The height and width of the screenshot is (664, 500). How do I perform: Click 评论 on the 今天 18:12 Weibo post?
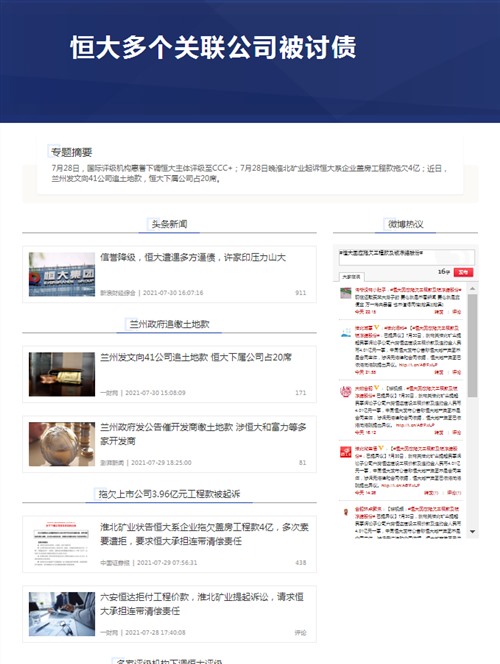point(457,432)
